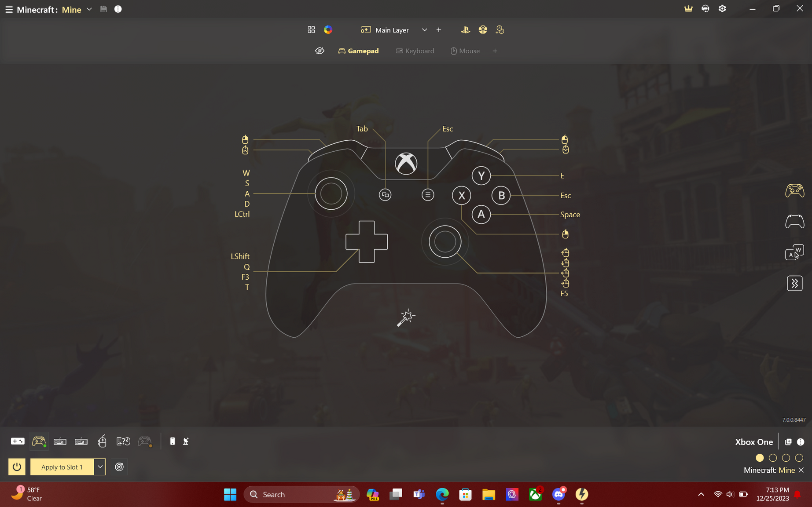This screenshot has height=507, width=812.
Task: Open settings via the gear icon
Action: [x=722, y=9]
